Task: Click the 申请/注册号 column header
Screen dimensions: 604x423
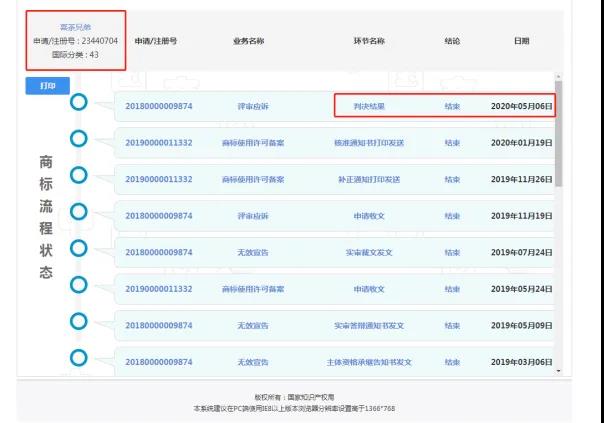Action: click(156, 41)
